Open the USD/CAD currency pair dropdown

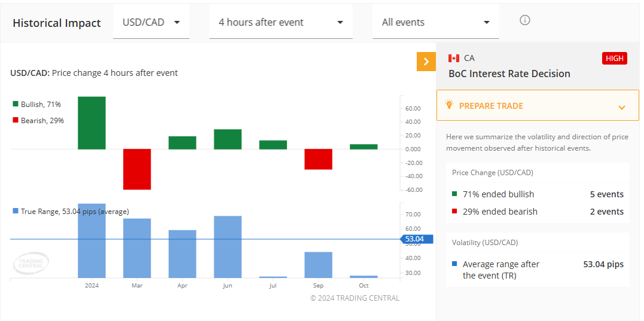(151, 22)
